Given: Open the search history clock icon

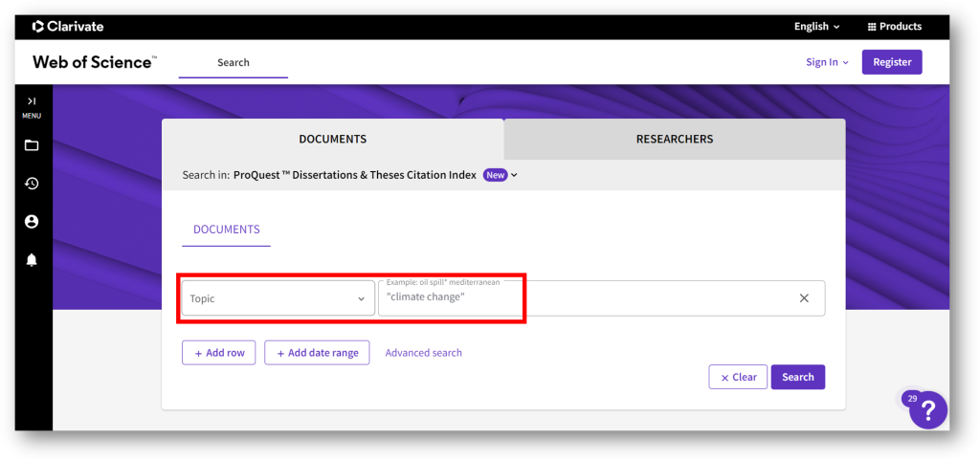Looking at the screenshot, I should click(x=32, y=184).
